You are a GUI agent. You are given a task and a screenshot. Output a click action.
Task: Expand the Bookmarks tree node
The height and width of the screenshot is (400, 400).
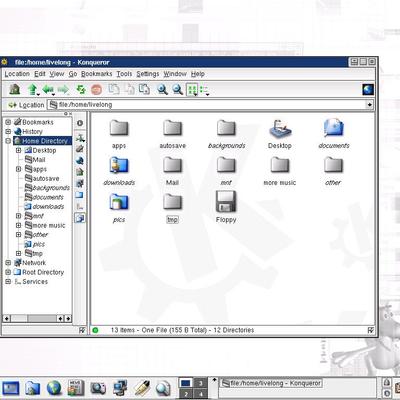(x=8, y=122)
